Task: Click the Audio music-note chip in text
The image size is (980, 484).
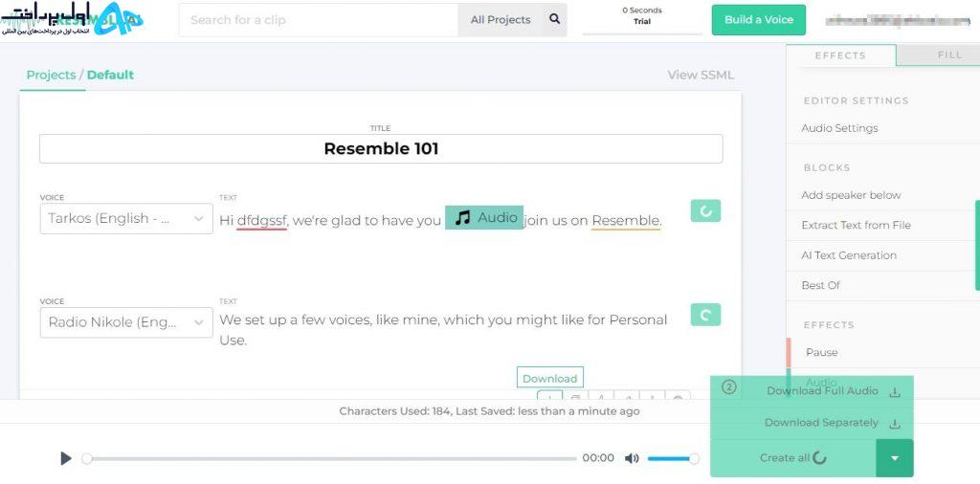Action: point(484,217)
